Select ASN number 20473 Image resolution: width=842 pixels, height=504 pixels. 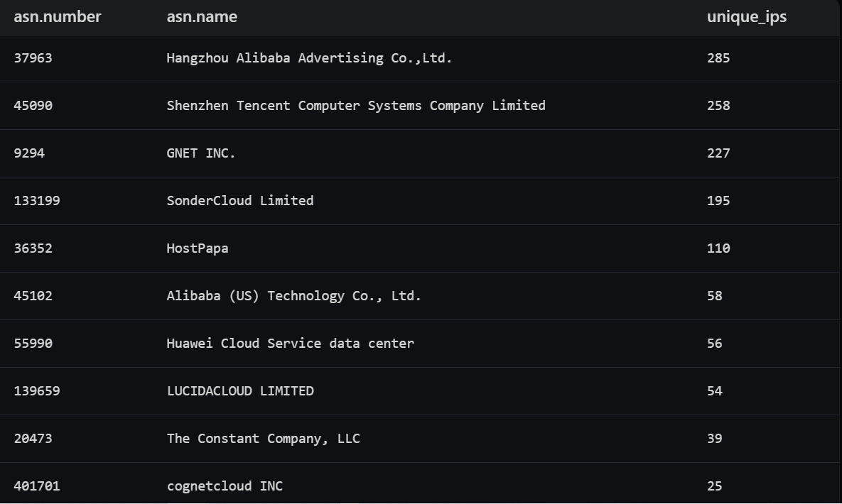click(33, 439)
